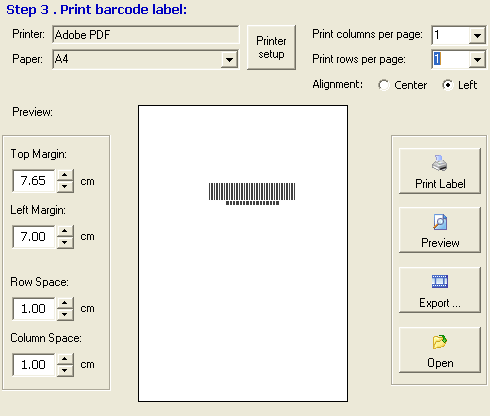The image size is (490, 416).
Task: Click inside the Top Margin value field
Action: tap(33, 181)
